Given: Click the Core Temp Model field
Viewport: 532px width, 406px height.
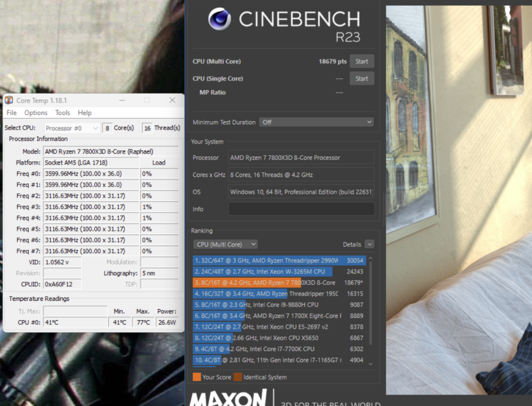Looking at the screenshot, I should pyautogui.click(x=111, y=152).
